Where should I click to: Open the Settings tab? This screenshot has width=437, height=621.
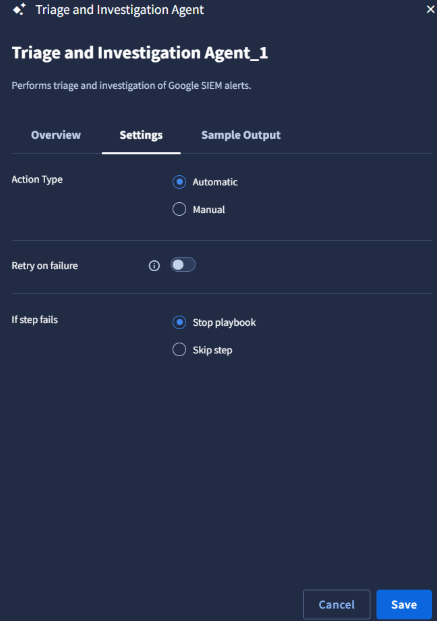click(141, 135)
